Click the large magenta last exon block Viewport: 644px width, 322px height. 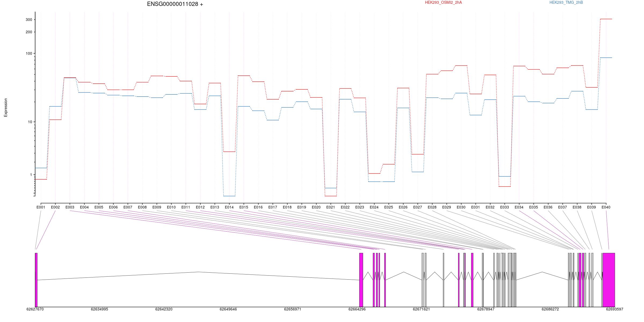click(x=609, y=280)
